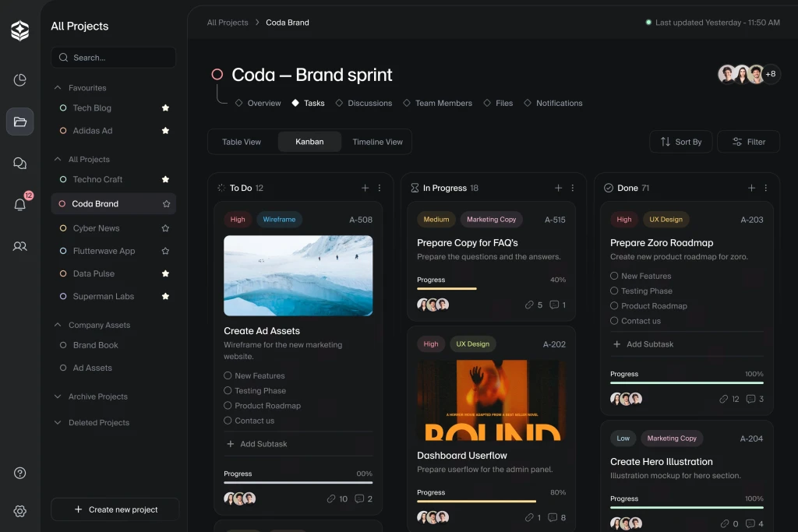Open Done column three-dot menu
798x532 pixels.
point(766,188)
